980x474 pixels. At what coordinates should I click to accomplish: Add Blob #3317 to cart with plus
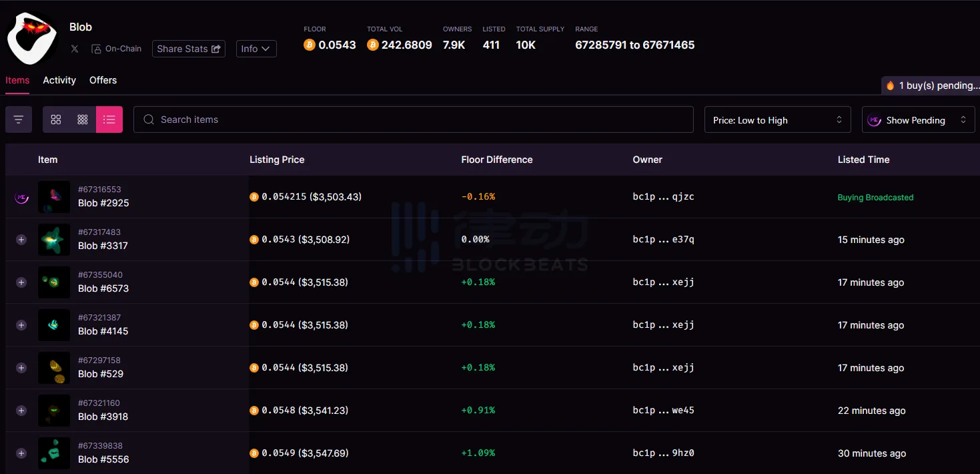(21, 240)
